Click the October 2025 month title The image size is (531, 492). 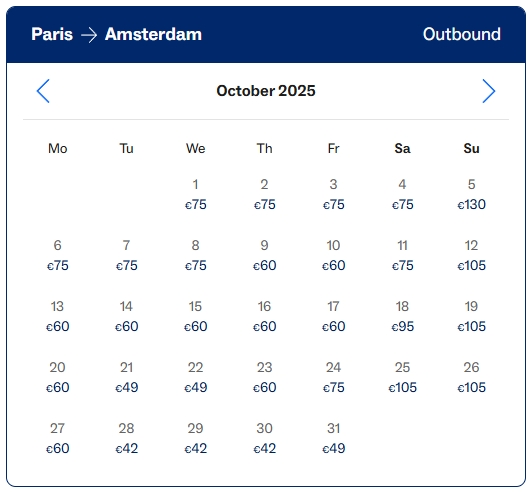coord(266,91)
